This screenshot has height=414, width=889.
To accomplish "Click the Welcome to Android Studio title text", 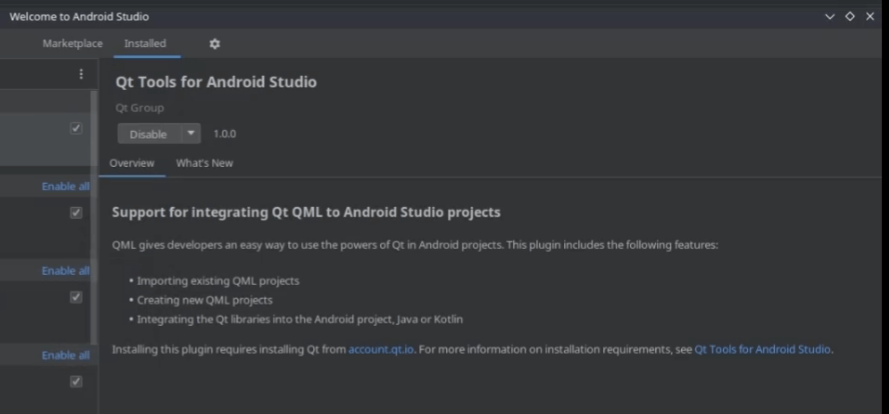I will (79, 16).
